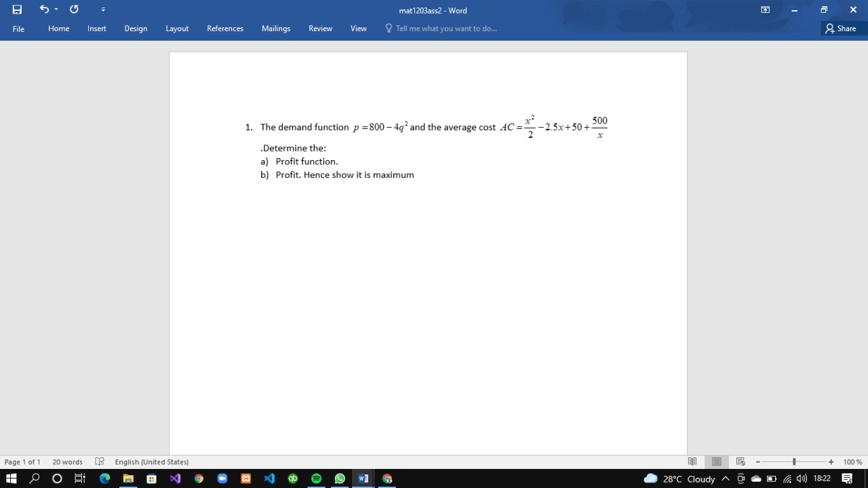
Task: Click the Word icon in taskbar
Action: coord(363,478)
